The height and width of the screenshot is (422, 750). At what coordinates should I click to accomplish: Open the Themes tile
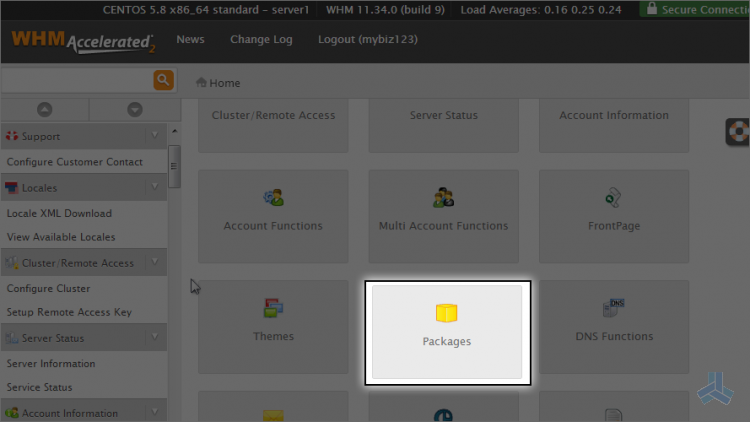(273, 327)
